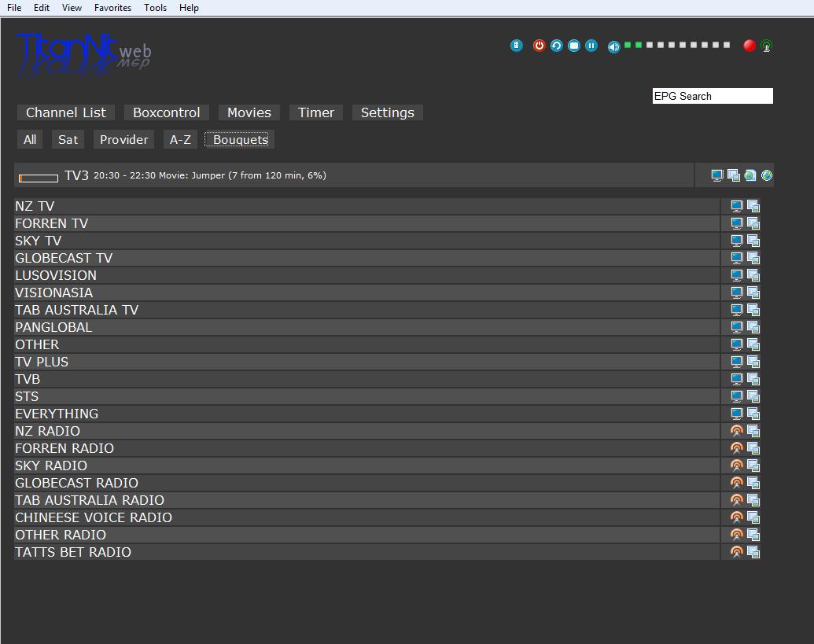Mute audio with the speaker icon
Viewport: 814px width, 644px height.
pyautogui.click(x=613, y=46)
